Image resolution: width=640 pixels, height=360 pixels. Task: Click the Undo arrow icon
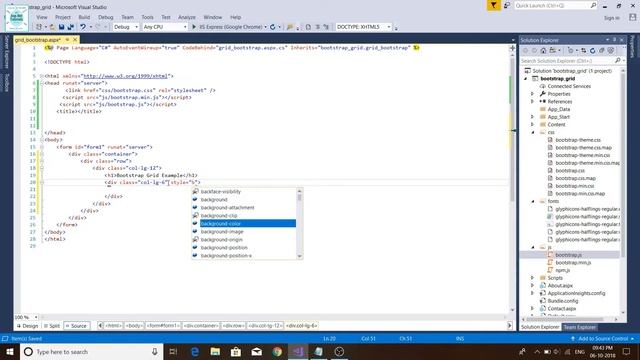click(x=83, y=27)
